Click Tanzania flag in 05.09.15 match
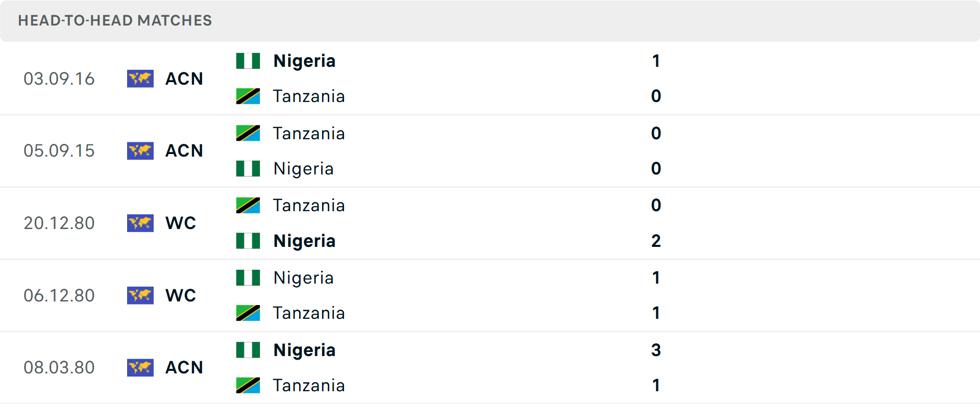Image resolution: width=980 pixels, height=404 pixels. point(248,133)
